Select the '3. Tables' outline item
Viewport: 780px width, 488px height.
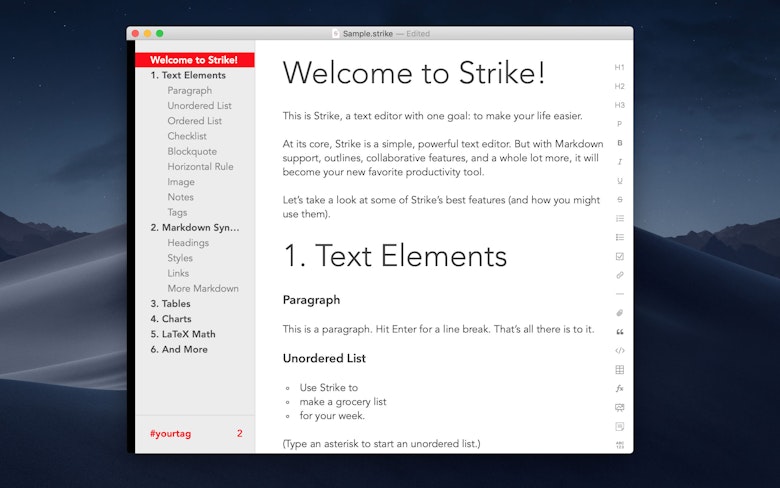point(171,303)
